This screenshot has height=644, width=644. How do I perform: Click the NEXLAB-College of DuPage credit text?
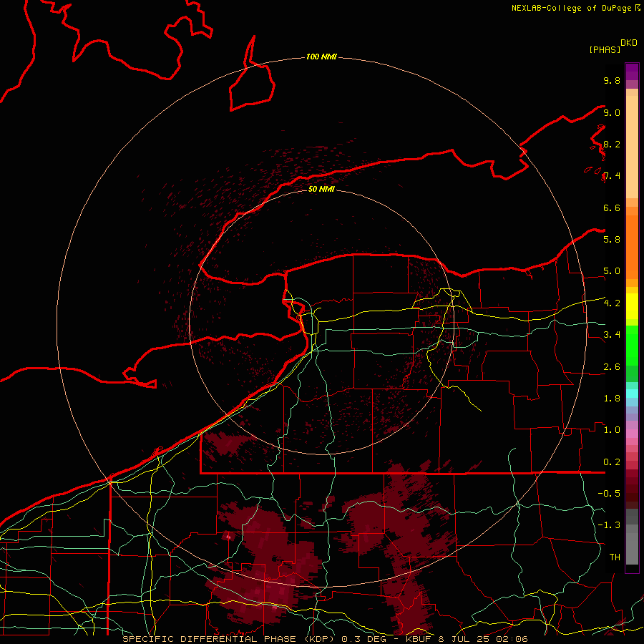pos(572,8)
